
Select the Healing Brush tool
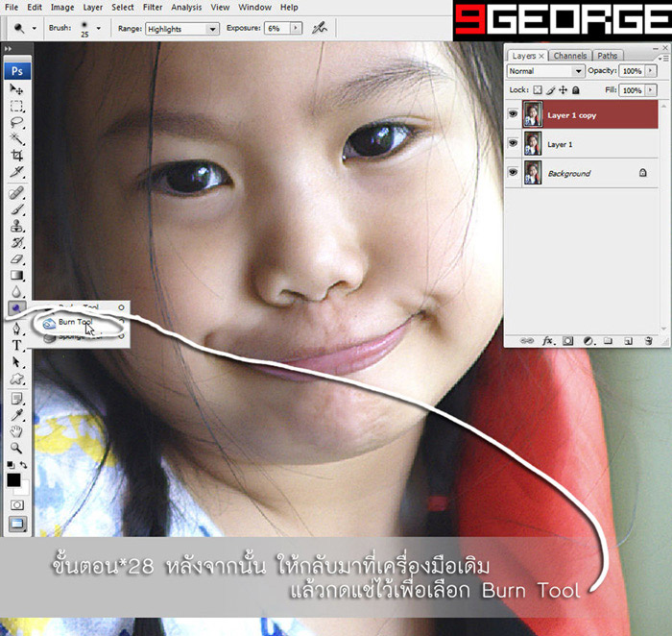(16, 193)
